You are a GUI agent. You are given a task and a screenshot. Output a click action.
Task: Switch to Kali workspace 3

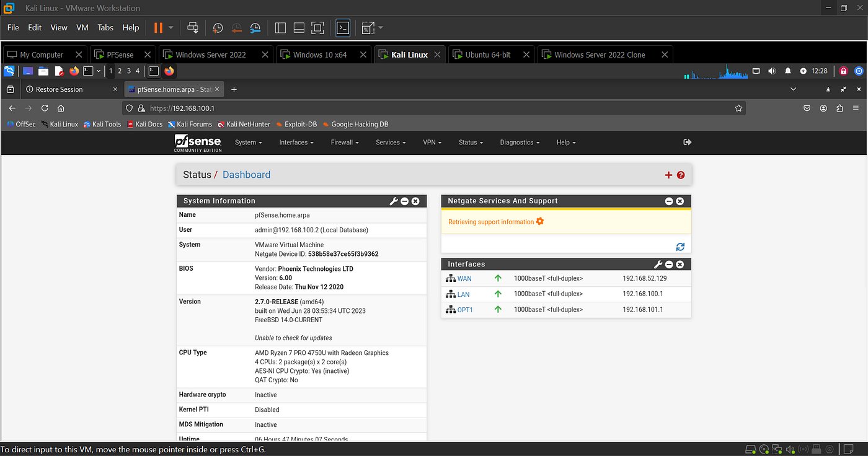click(129, 71)
